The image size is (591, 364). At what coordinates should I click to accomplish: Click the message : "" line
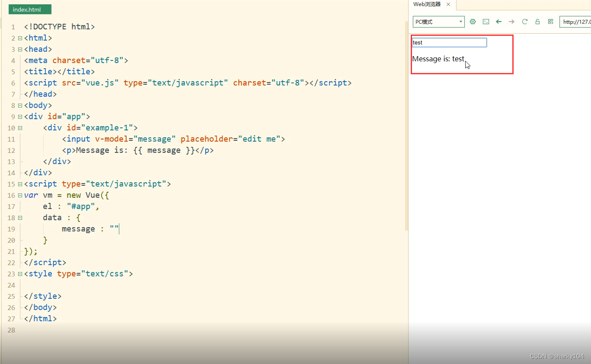[x=90, y=229]
